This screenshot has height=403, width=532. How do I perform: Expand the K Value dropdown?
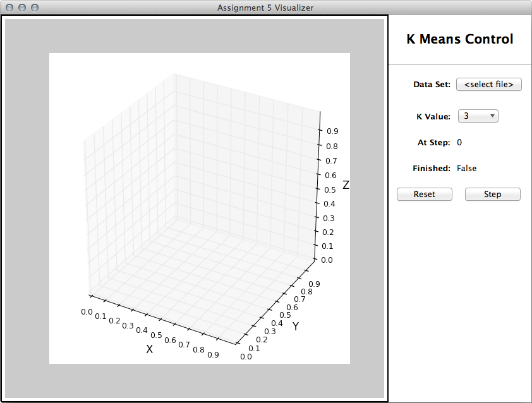477,116
